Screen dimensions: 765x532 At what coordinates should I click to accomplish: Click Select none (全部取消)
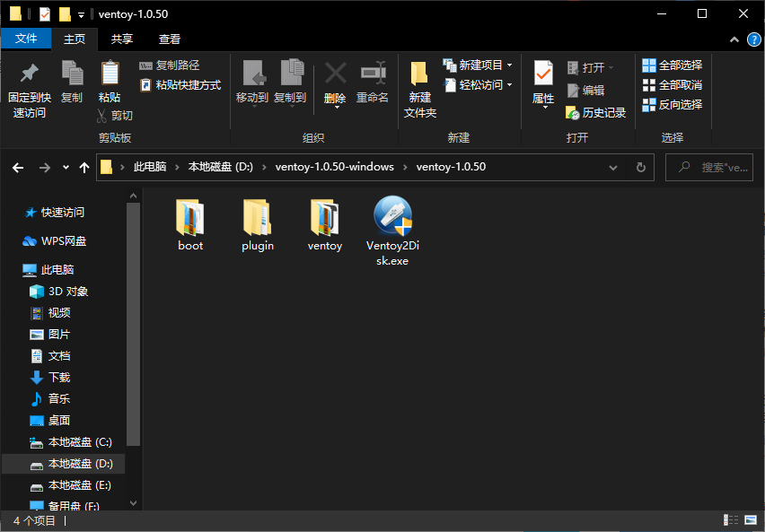(x=673, y=85)
